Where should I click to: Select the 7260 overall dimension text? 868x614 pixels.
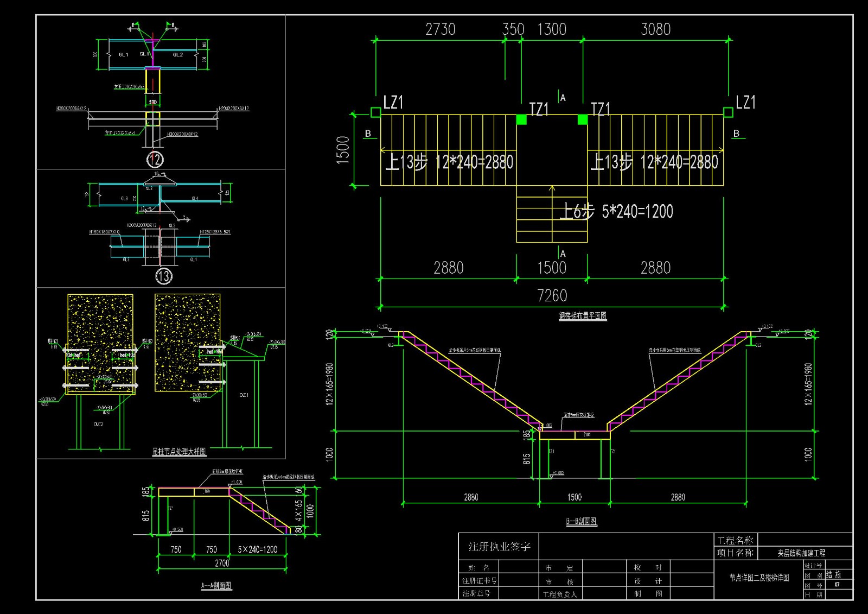coord(552,296)
